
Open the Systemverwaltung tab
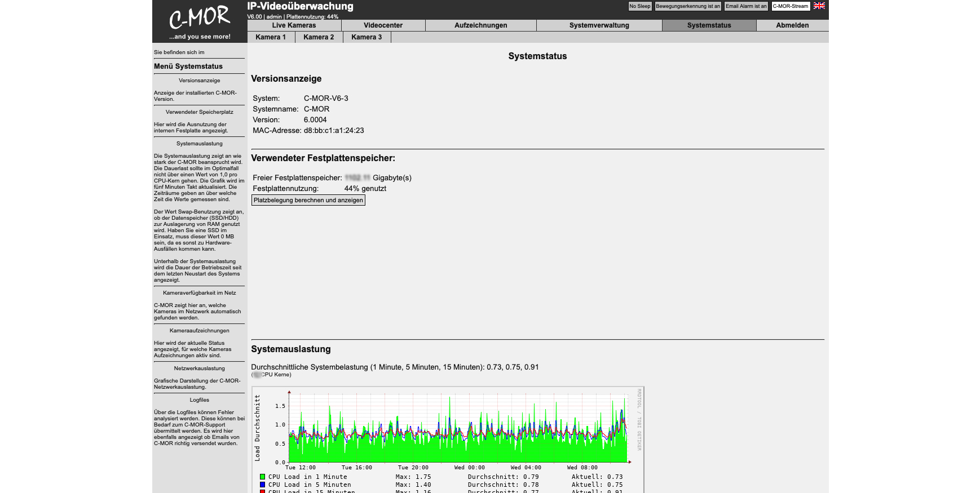coord(599,25)
